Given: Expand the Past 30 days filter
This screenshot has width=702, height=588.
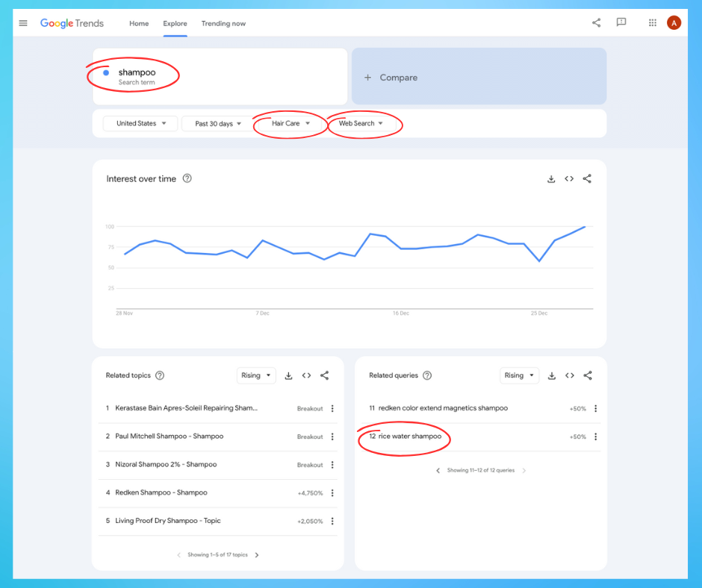Looking at the screenshot, I should (x=217, y=124).
